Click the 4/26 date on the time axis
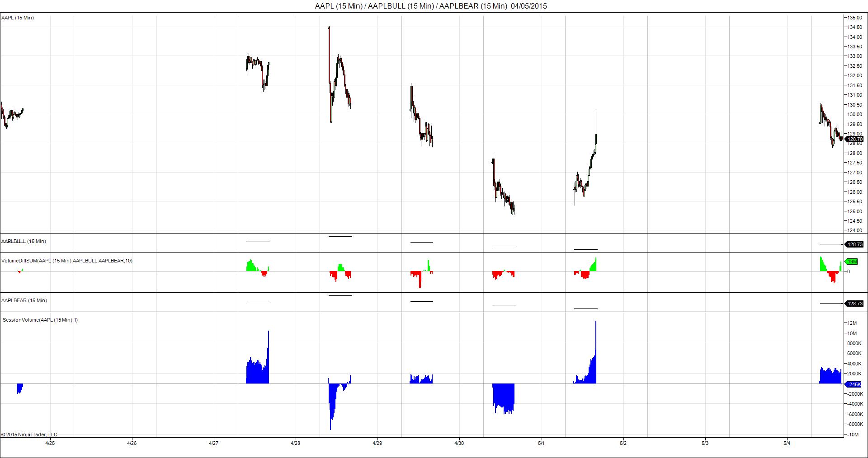868x458 pixels. 132,443
